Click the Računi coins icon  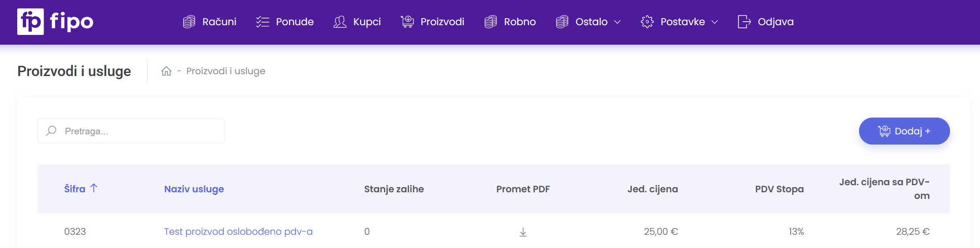tap(189, 22)
